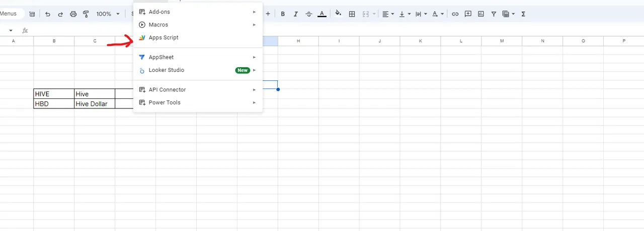Toggle Italic formatting

tap(295, 14)
